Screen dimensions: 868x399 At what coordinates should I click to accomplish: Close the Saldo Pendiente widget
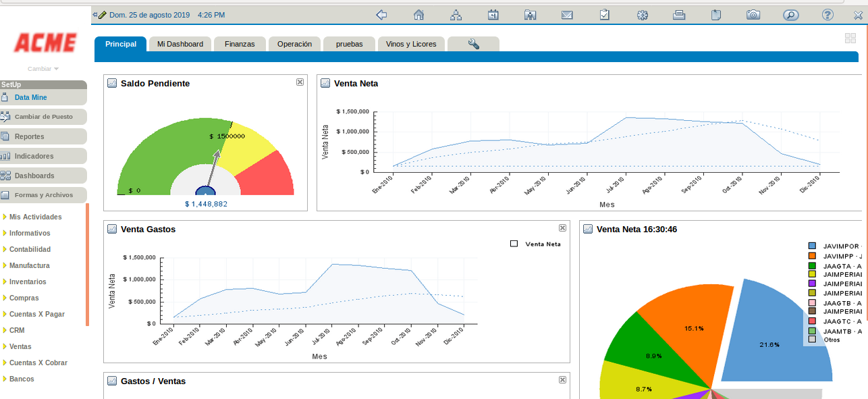[300, 82]
